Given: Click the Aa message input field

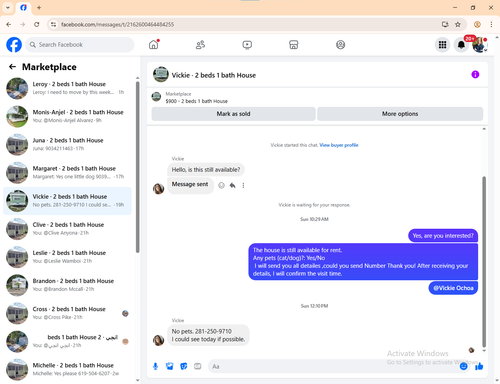Looking at the screenshot, I should tap(333, 366).
